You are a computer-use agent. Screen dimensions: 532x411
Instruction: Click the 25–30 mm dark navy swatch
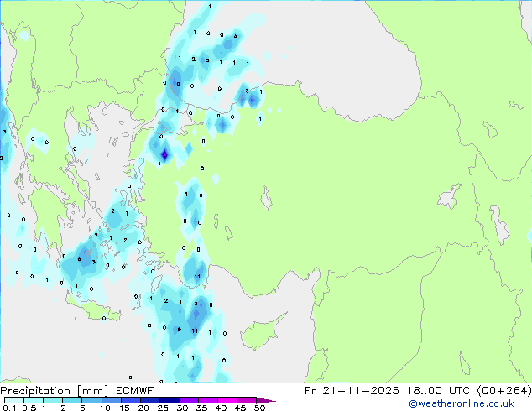click(x=169, y=400)
